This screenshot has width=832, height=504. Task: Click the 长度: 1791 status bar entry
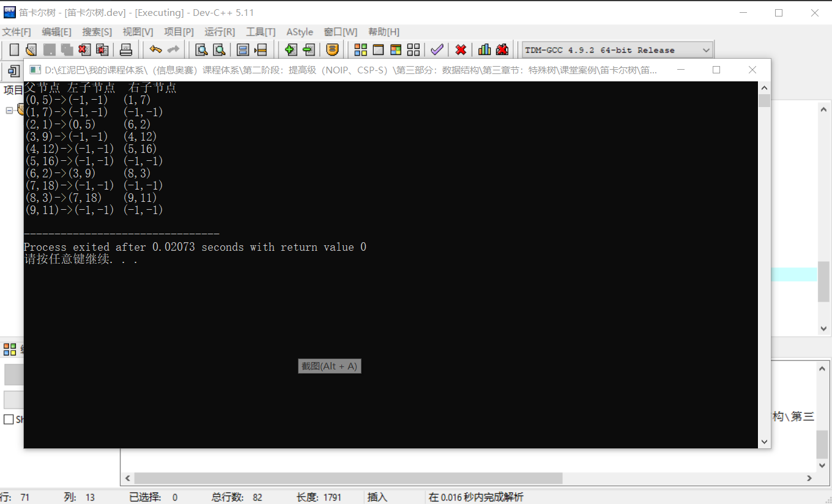pyautogui.click(x=319, y=497)
